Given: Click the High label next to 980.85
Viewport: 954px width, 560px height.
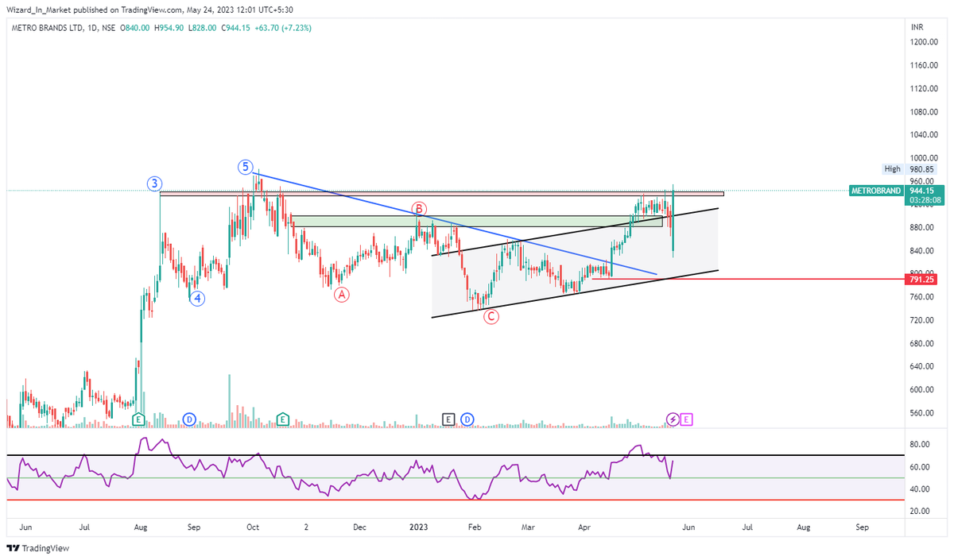Looking at the screenshot, I should (x=893, y=169).
